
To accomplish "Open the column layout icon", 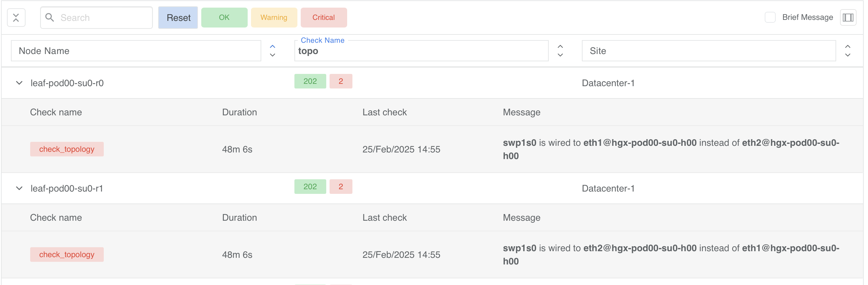I will (x=847, y=18).
